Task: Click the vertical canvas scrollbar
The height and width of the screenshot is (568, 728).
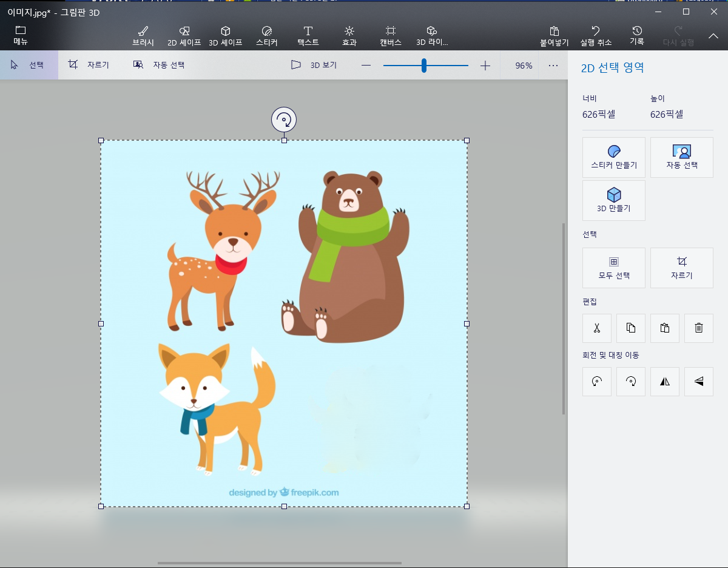Action: point(564,319)
